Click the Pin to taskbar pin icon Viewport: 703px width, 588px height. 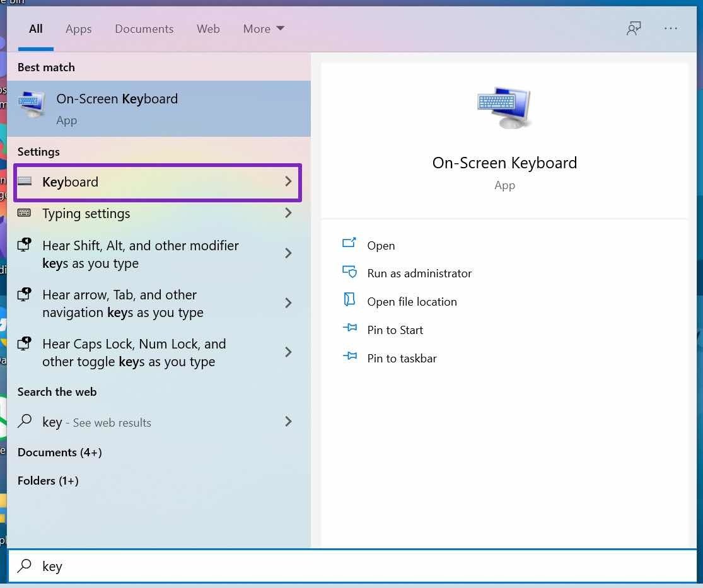pyautogui.click(x=350, y=356)
